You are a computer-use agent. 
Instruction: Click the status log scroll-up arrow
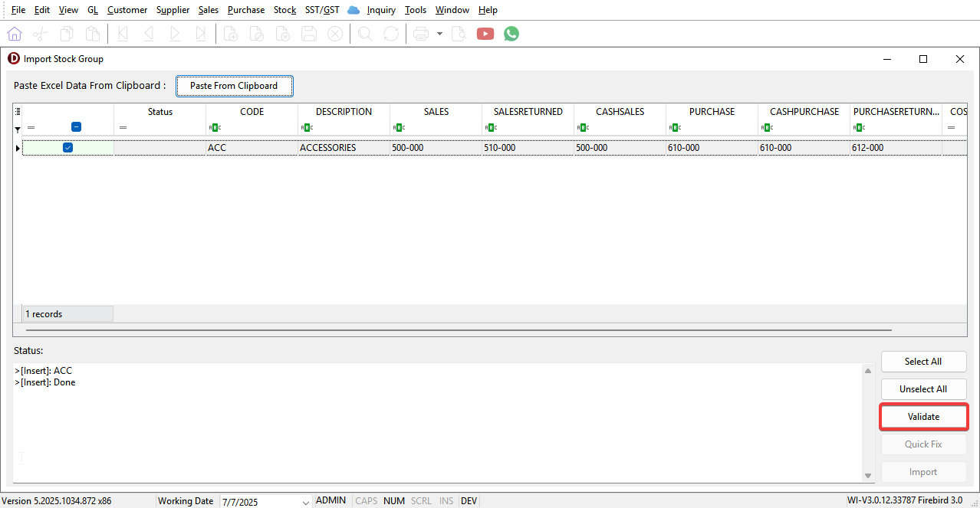point(868,371)
